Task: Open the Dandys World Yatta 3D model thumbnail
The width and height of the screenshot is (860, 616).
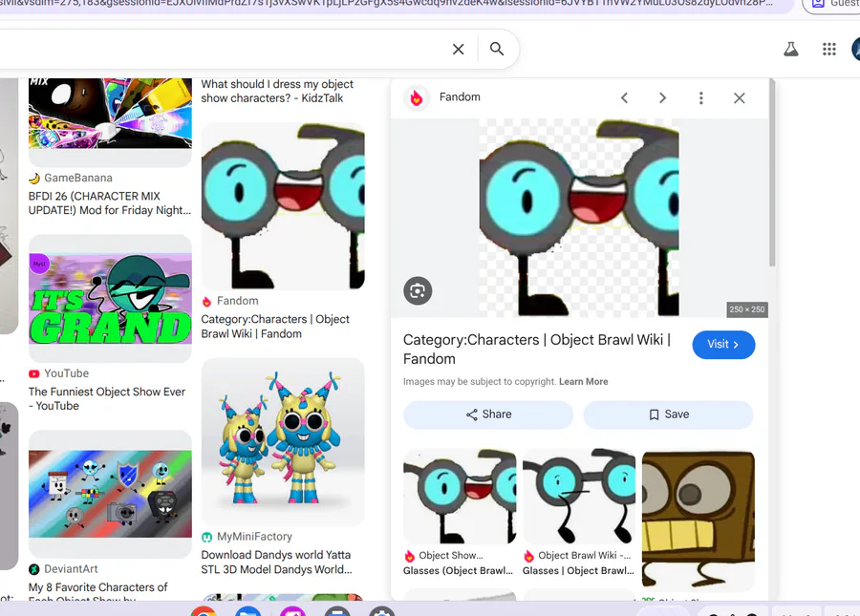Action: coord(283,442)
